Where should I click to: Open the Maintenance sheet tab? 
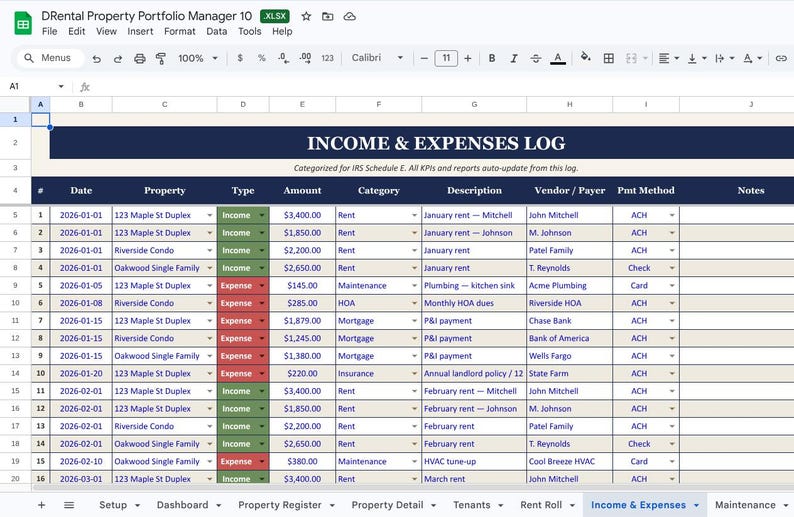745,505
